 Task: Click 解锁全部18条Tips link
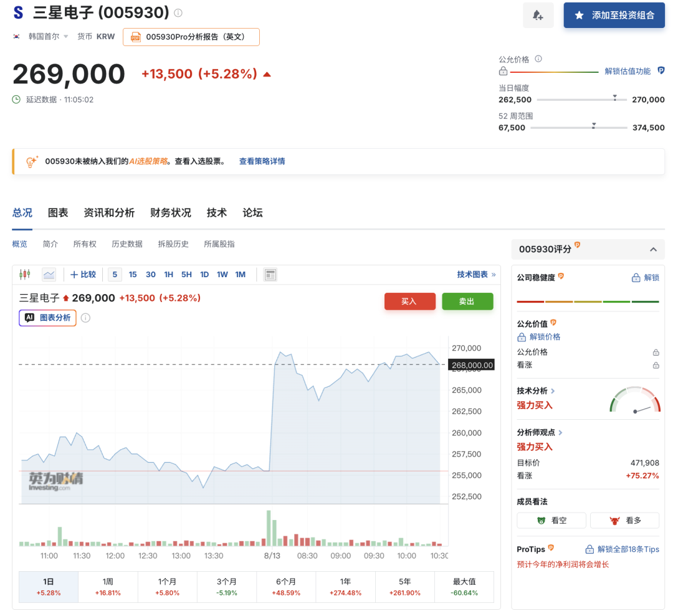(x=623, y=549)
